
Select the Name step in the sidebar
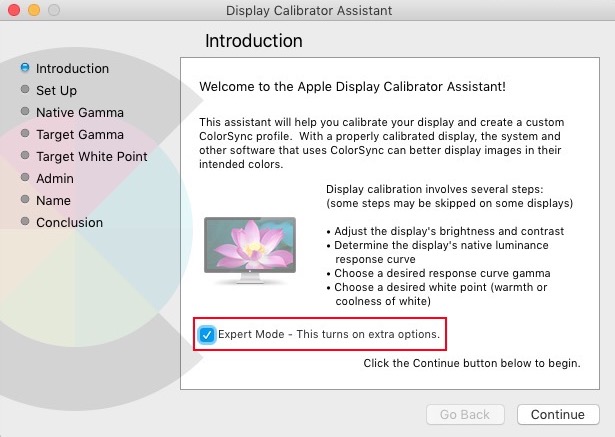click(x=53, y=200)
